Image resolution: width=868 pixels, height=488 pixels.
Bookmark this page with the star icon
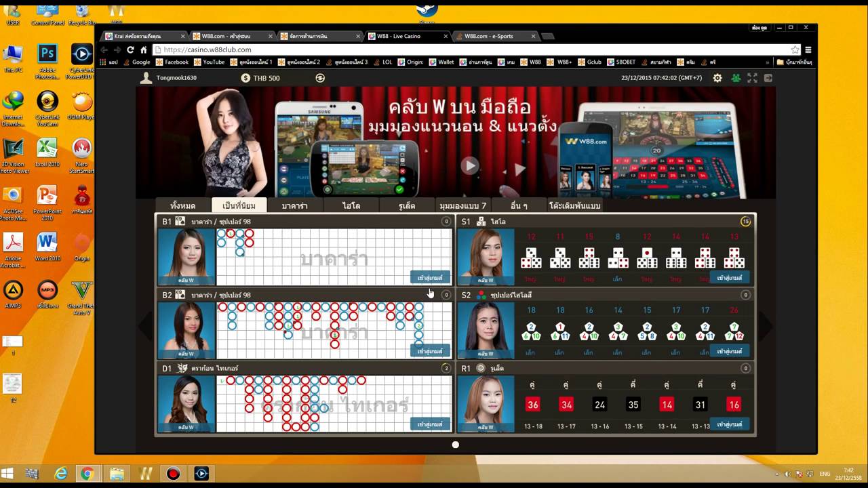click(x=795, y=49)
